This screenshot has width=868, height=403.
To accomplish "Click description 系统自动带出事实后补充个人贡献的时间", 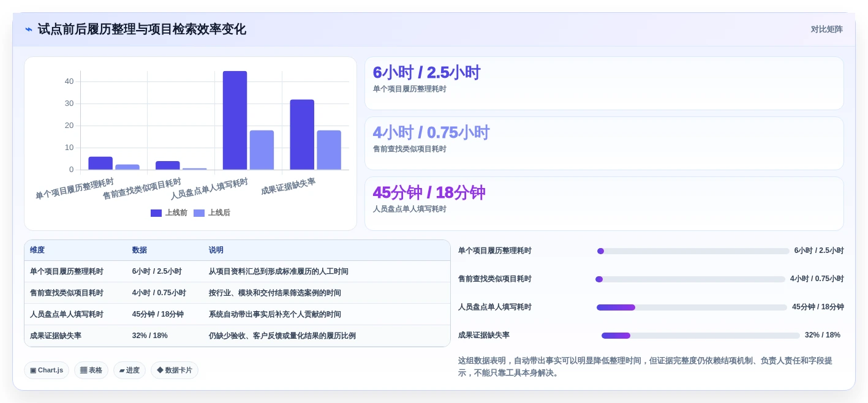I will 275,314.
